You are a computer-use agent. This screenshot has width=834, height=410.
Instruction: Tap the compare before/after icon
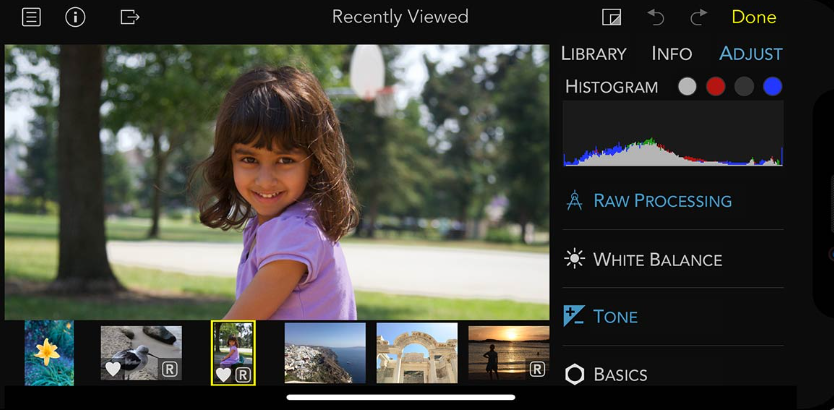(x=611, y=17)
